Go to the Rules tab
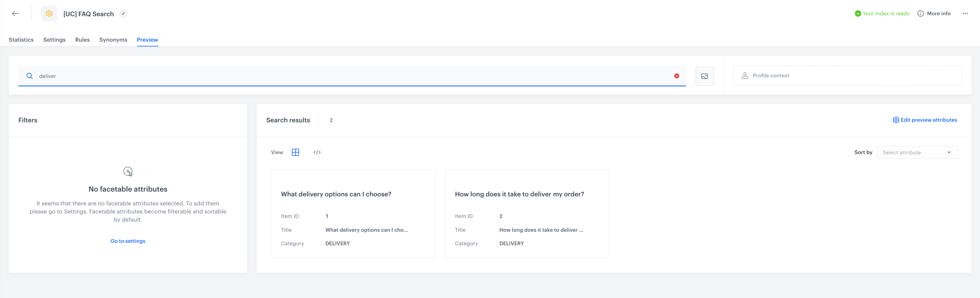Viewport: 980px width, 298px height. 82,40
